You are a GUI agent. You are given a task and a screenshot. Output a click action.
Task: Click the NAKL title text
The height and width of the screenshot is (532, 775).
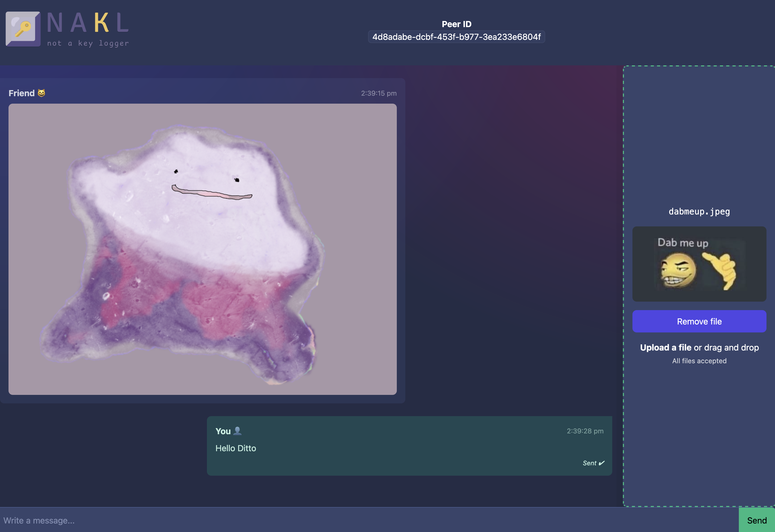pos(88,23)
